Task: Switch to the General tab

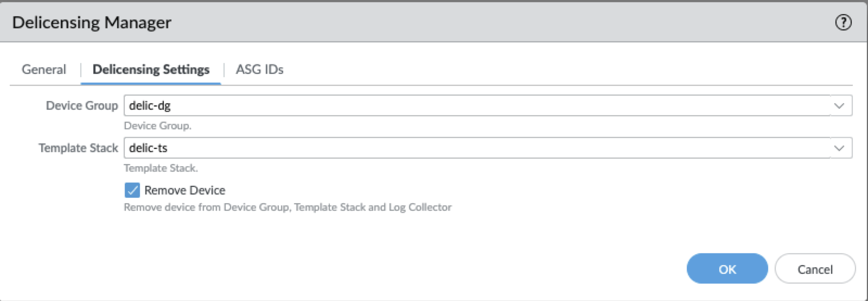Action: tap(44, 70)
